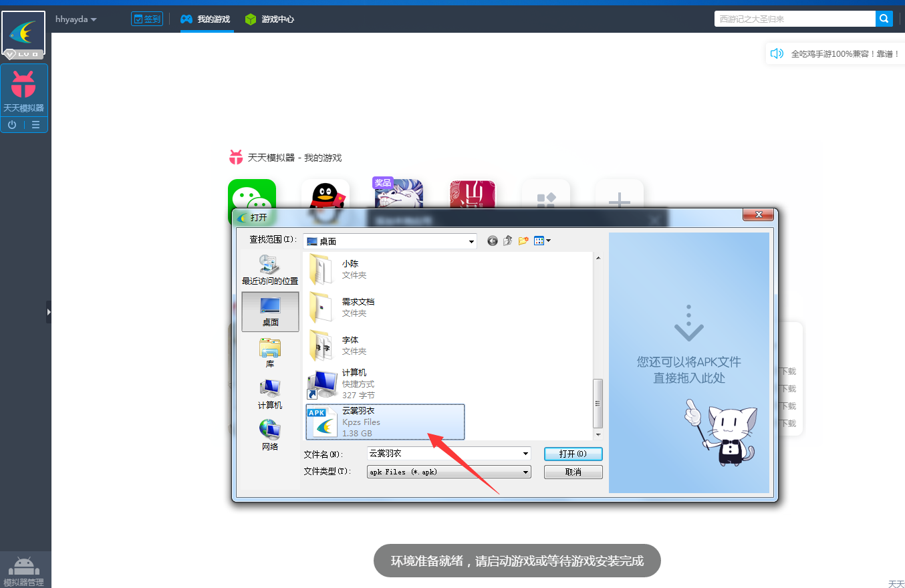
Task: Click the file list vertical scrollbar thumb
Action: tap(598, 403)
